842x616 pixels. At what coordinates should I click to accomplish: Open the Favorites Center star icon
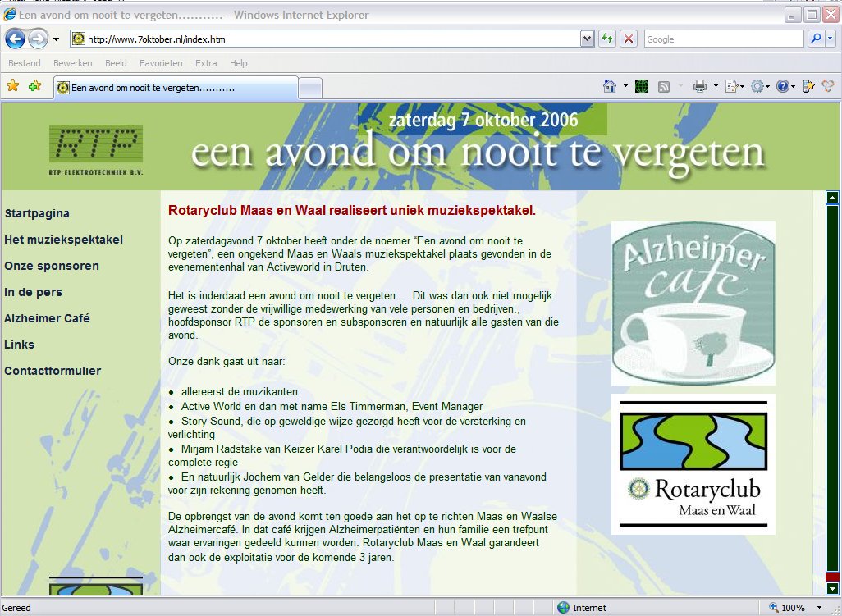(x=13, y=86)
